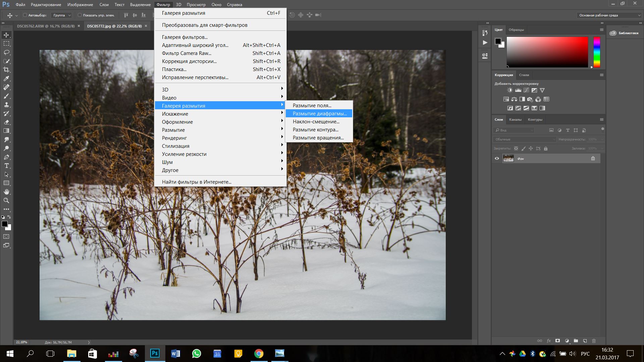Select the Lasso tool
Image resolution: width=644 pixels, height=362 pixels.
[6, 52]
